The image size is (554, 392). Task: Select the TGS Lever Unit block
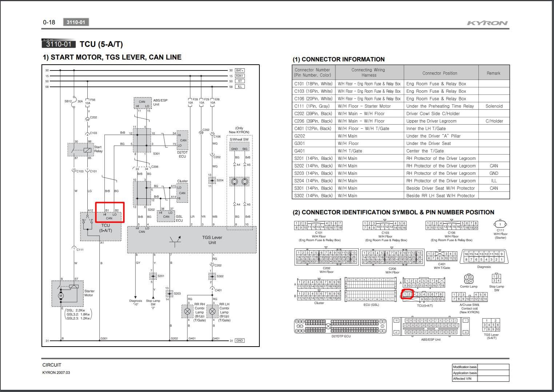(x=192, y=240)
